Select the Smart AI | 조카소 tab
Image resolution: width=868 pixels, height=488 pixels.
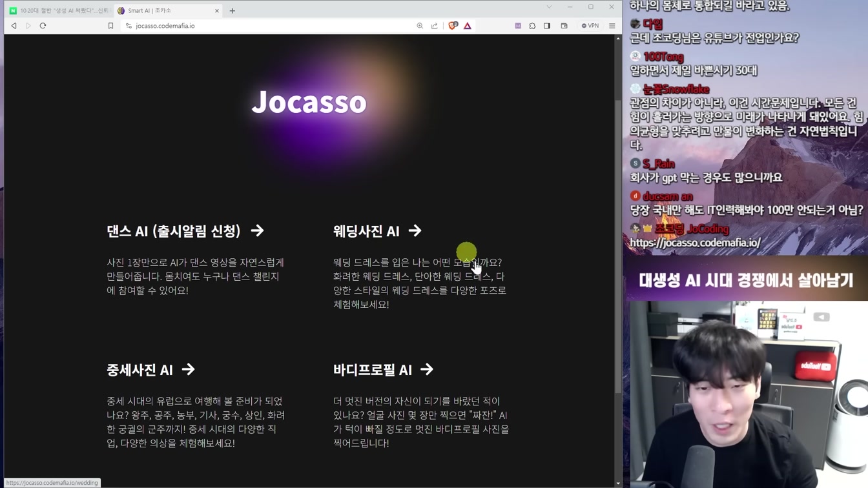pyautogui.click(x=168, y=10)
